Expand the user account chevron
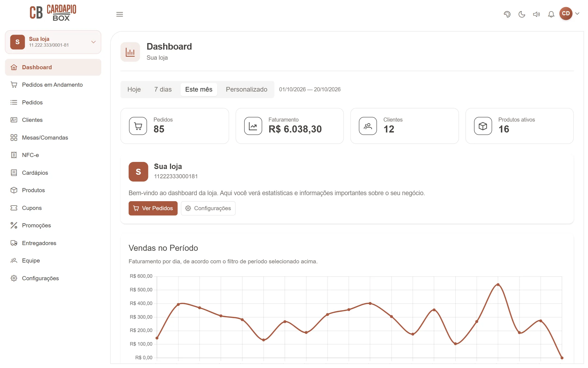The image size is (588, 368). (x=577, y=13)
